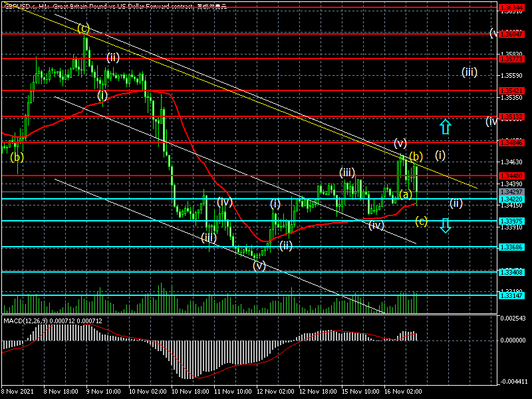This screenshot has height=399, width=532.
Task: Click the cyan down arrow icon
Action: coord(446,225)
